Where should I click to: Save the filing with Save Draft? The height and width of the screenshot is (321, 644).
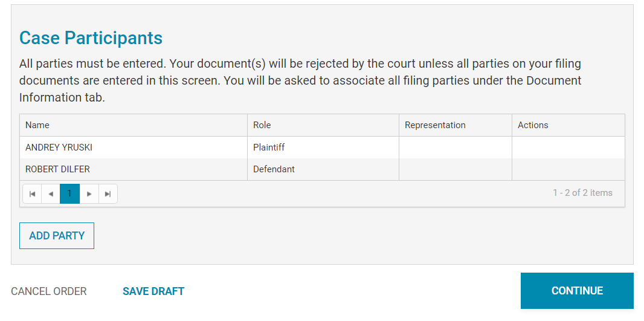[x=153, y=291]
